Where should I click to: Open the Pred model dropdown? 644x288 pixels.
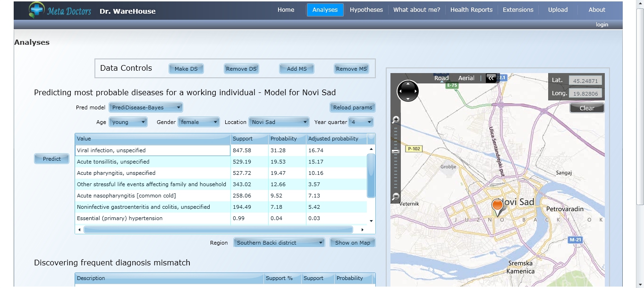145,107
